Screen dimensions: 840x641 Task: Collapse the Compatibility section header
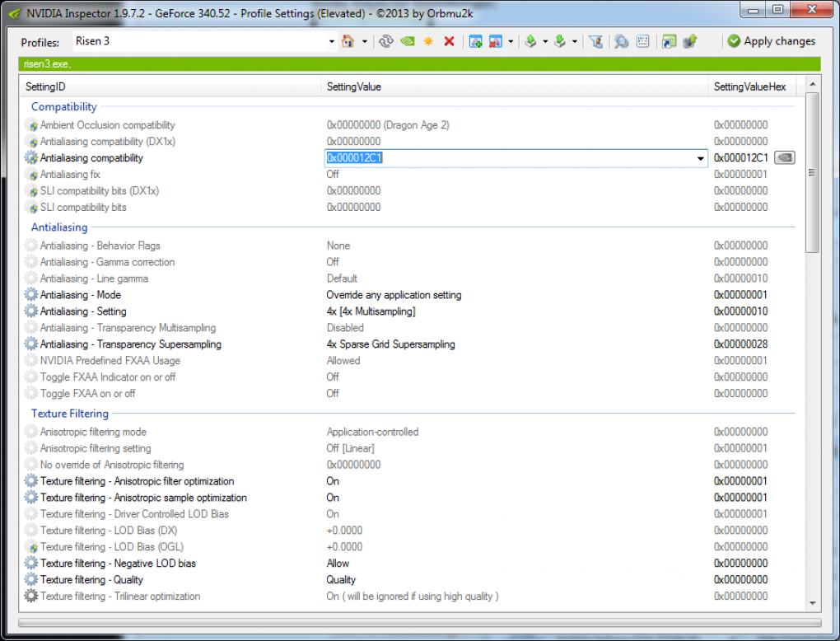pyautogui.click(x=63, y=106)
